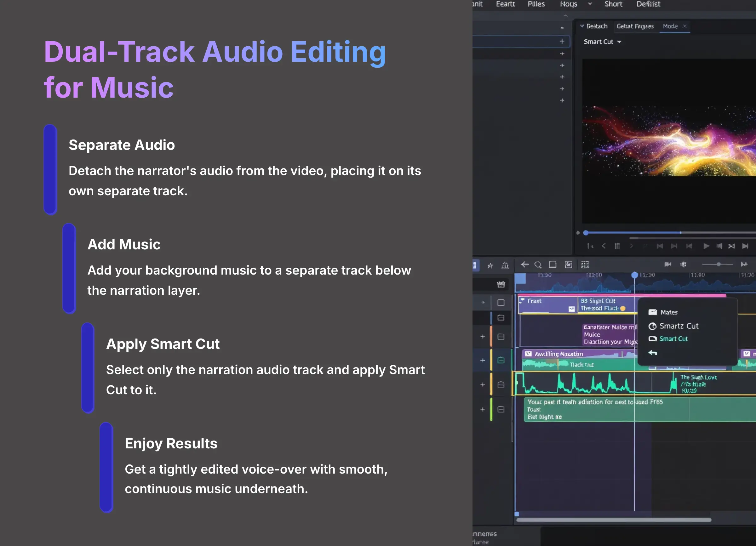The width and height of the screenshot is (756, 546).
Task: Select the Awilling Nasation clip
Action: 579,354
